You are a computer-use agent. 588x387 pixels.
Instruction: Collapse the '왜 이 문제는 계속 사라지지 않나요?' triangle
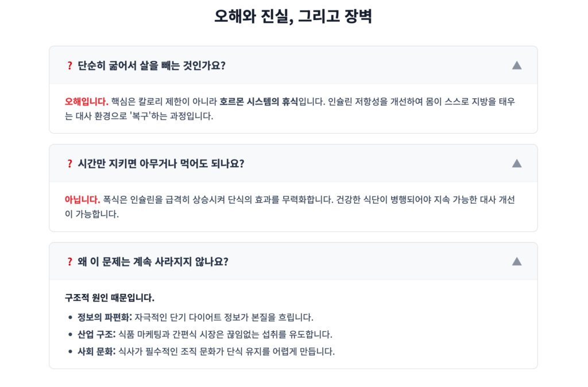tap(516, 262)
